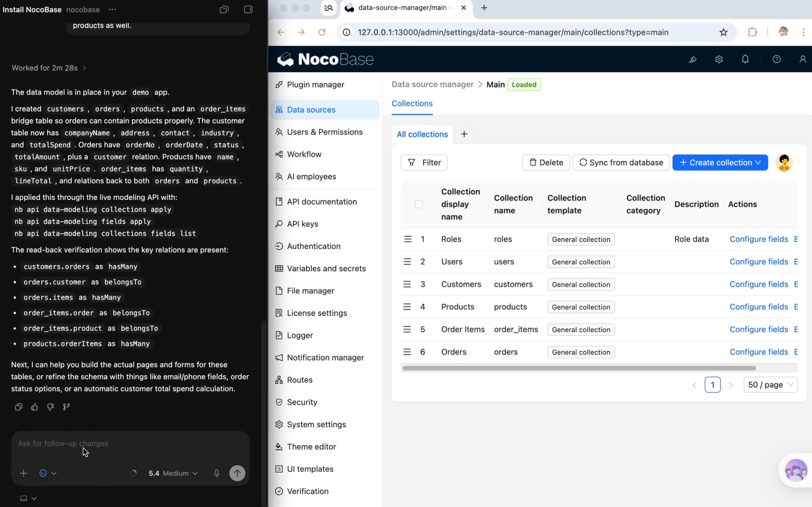Go back in browser history
The image size is (812, 507).
(x=281, y=32)
